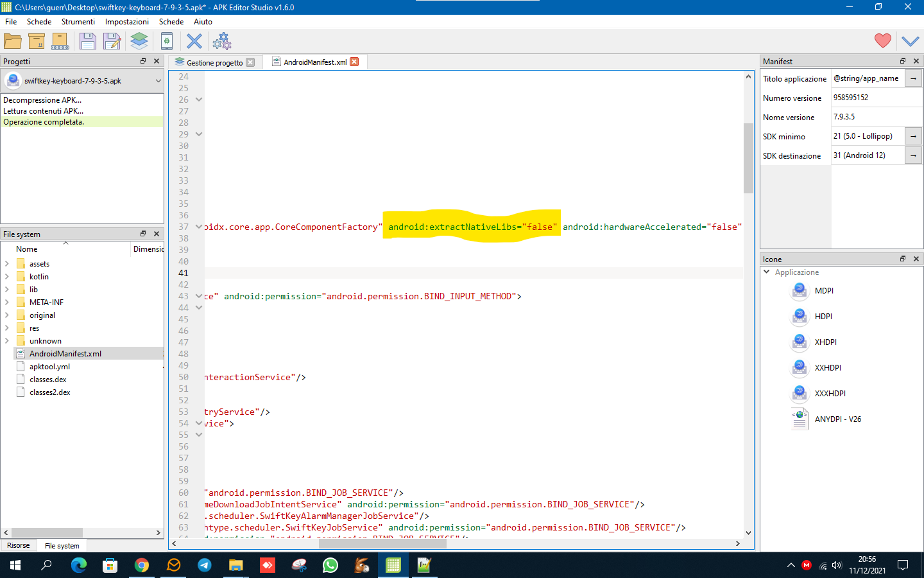The height and width of the screenshot is (578, 924).
Task: Click the Install APK conveyor icon
Action: coord(60,41)
